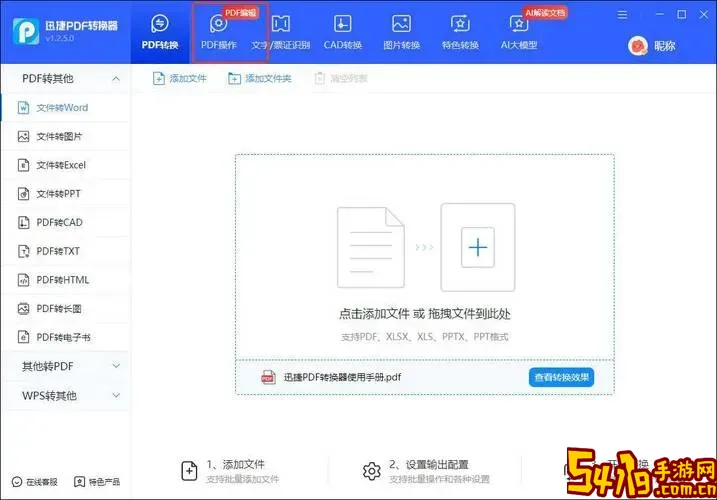Maximize the window
Image resolution: width=717 pixels, height=500 pixels.
tap(681, 15)
